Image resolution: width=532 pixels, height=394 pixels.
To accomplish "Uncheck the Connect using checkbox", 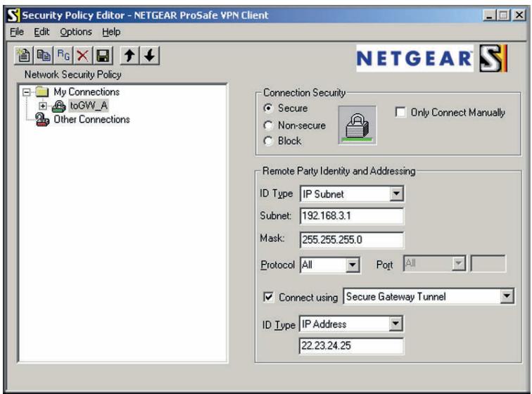I will (268, 297).
